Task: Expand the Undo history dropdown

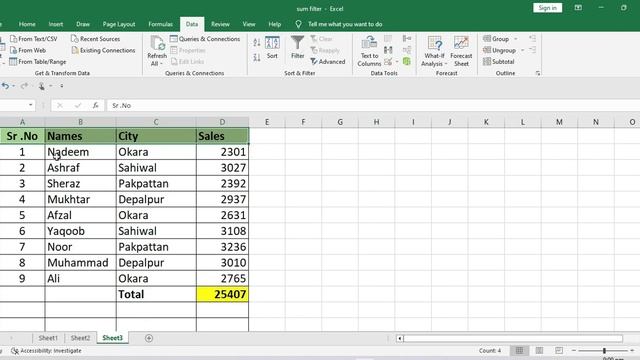Action: point(13,86)
